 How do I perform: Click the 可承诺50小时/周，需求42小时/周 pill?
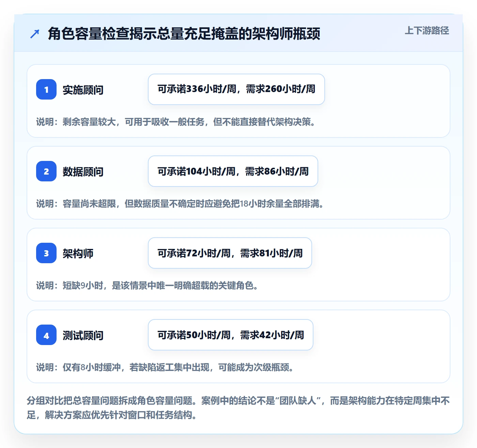[231, 335]
